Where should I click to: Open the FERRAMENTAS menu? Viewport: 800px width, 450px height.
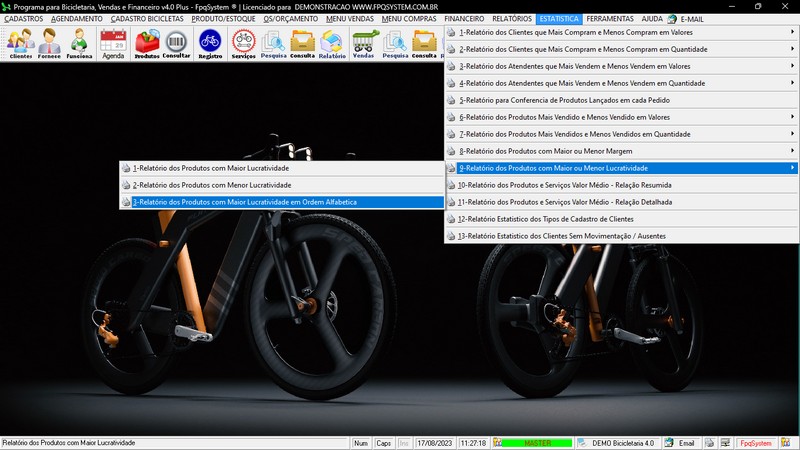click(x=610, y=19)
